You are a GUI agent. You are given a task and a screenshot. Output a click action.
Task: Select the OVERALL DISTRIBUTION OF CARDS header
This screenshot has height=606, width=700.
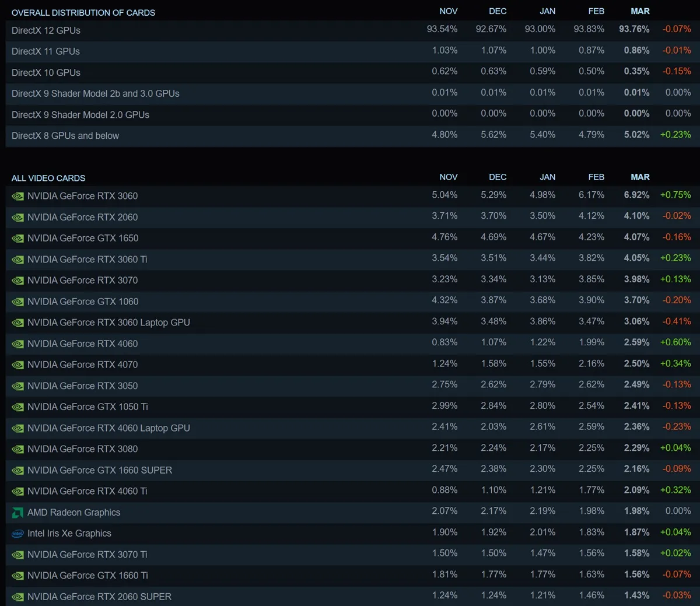point(83,12)
